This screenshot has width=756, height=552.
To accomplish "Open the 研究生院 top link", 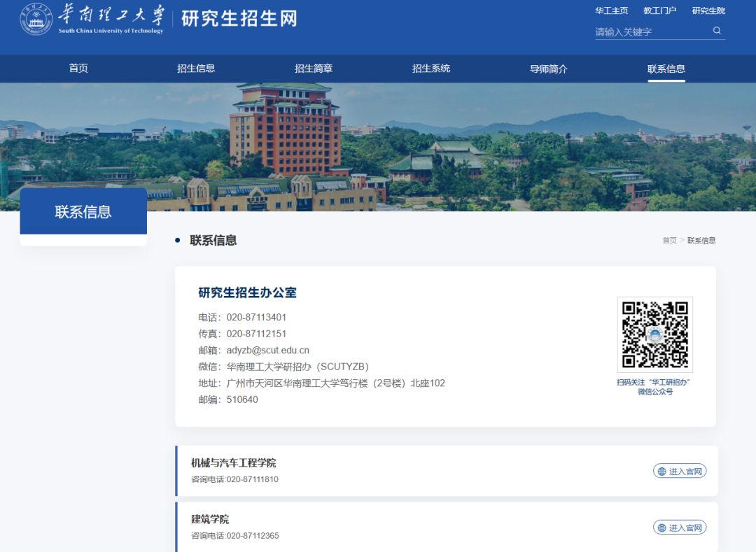I will (x=708, y=10).
